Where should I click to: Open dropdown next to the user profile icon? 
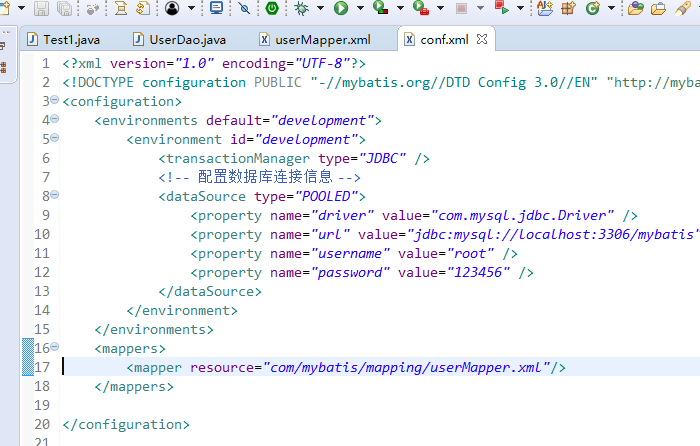[191, 10]
